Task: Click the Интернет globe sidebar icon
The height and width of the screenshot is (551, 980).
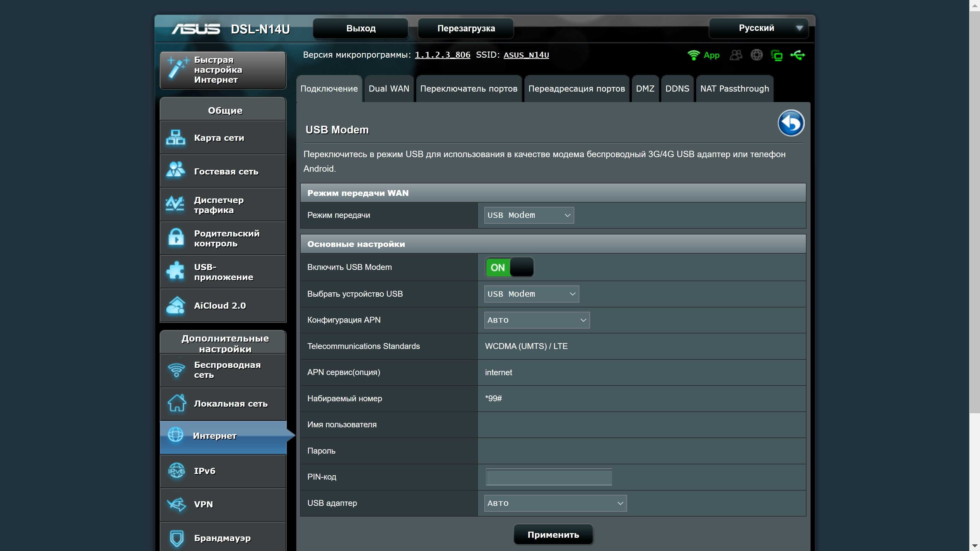Action: click(x=176, y=435)
